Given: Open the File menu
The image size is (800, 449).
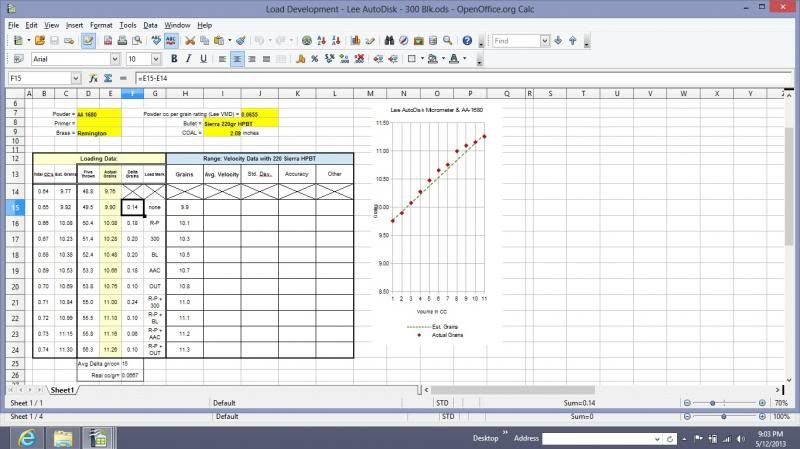Looking at the screenshot, I should pyautogui.click(x=13, y=25).
